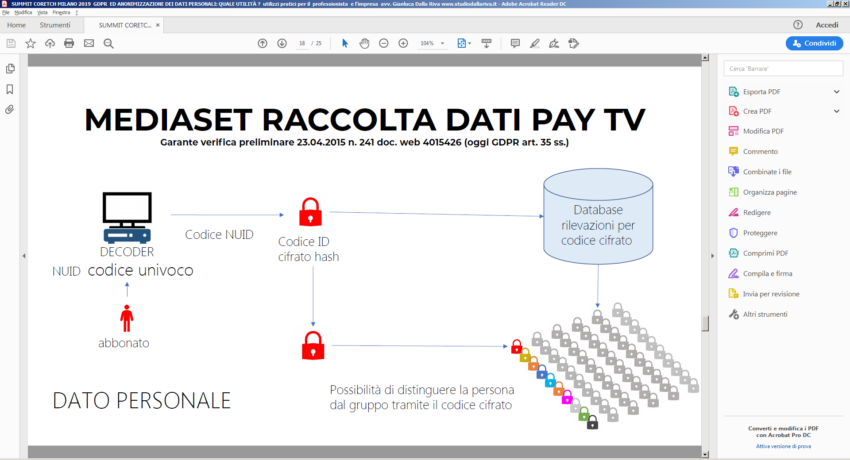The image size is (850, 460).
Task: Send file by email envelope icon
Action: click(x=89, y=43)
